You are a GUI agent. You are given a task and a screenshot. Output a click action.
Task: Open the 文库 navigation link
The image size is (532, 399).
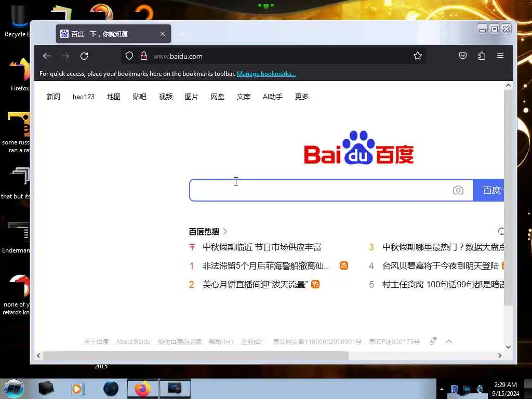pos(243,97)
